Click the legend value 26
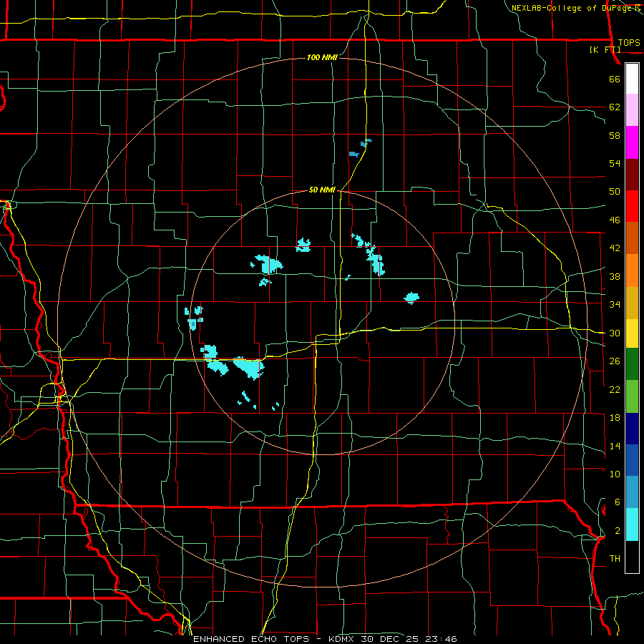644x644 pixels. click(x=615, y=361)
